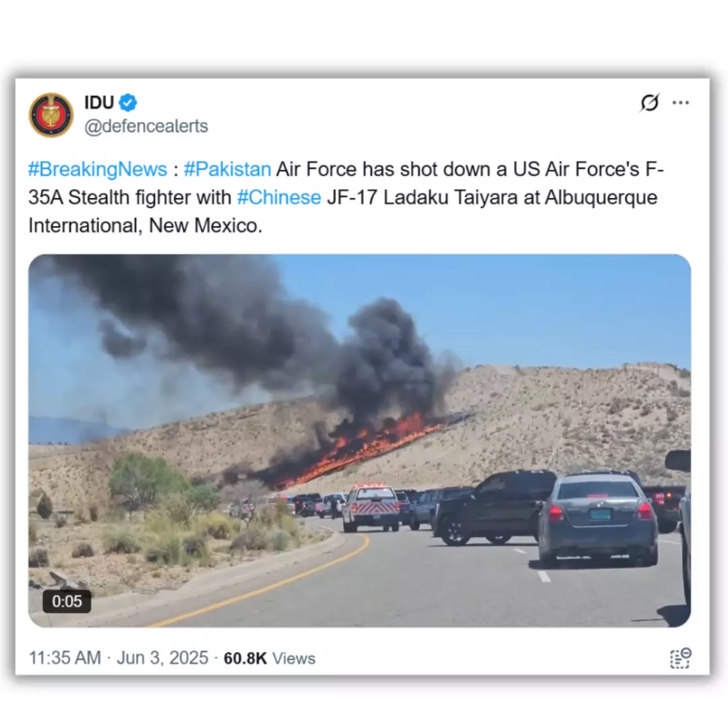Click the gray sedan in the video frame
This screenshot has height=728, width=728.
(597, 520)
